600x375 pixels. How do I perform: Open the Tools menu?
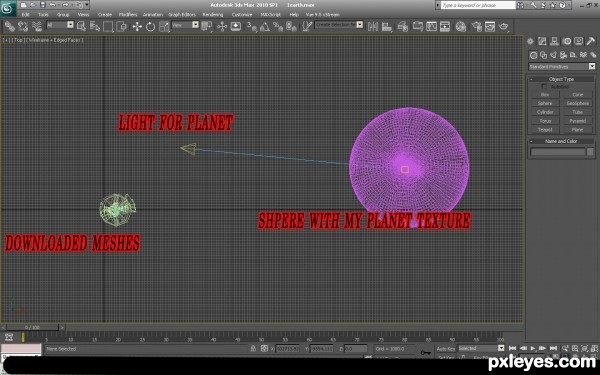[43, 15]
